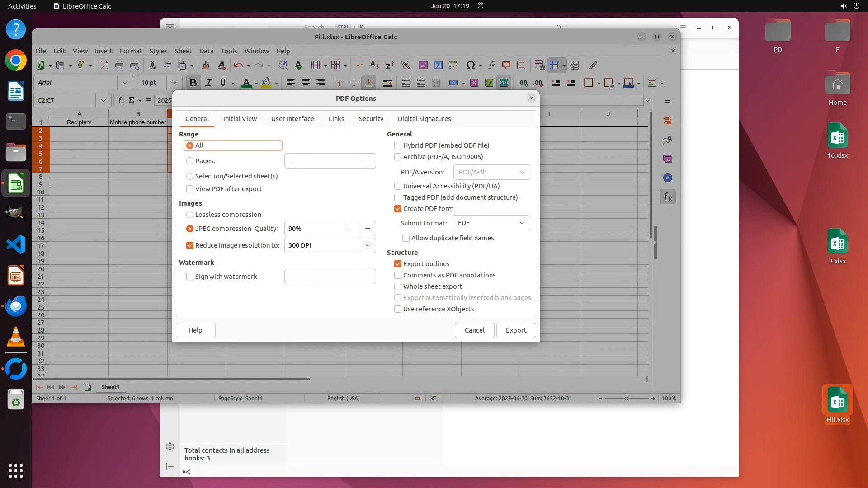Uncheck the Export outlines checkbox

[x=398, y=264]
